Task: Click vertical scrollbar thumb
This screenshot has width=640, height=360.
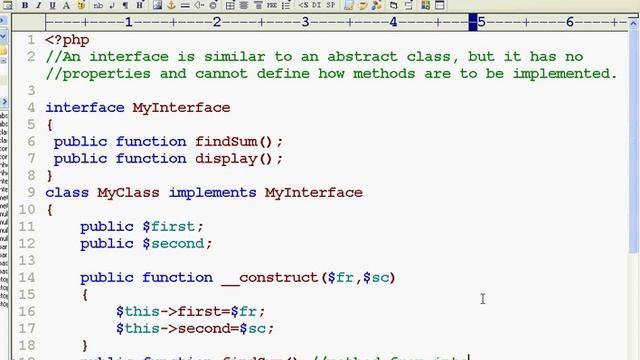Action: pyautogui.click(x=633, y=140)
